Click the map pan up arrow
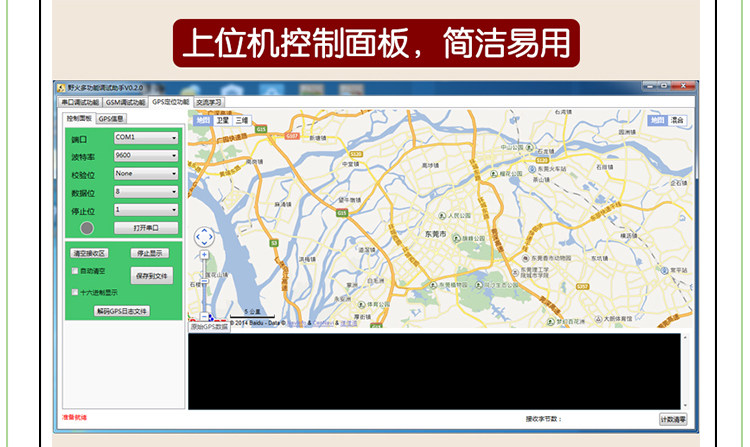Viewport: 750px width, 447px height. 204,231
